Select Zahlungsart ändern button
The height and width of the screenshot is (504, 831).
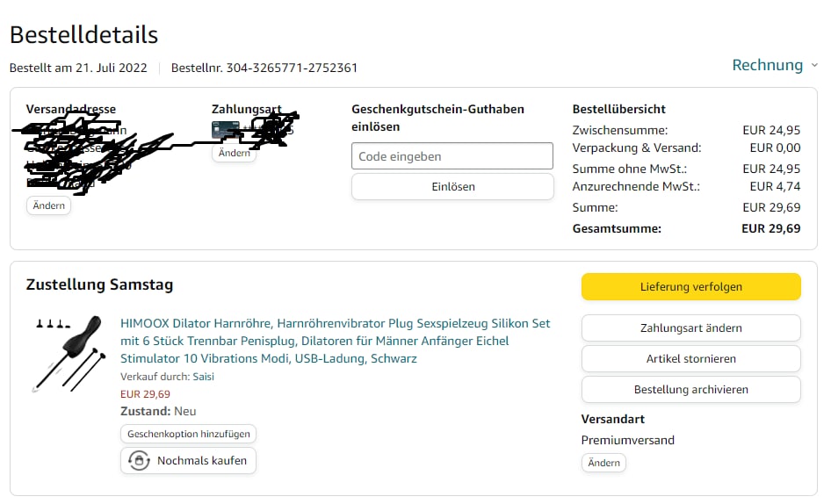click(x=691, y=328)
